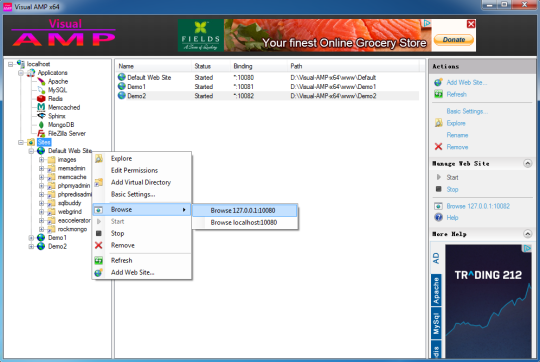
Task: Click the localhost server icon
Action: tap(21, 64)
